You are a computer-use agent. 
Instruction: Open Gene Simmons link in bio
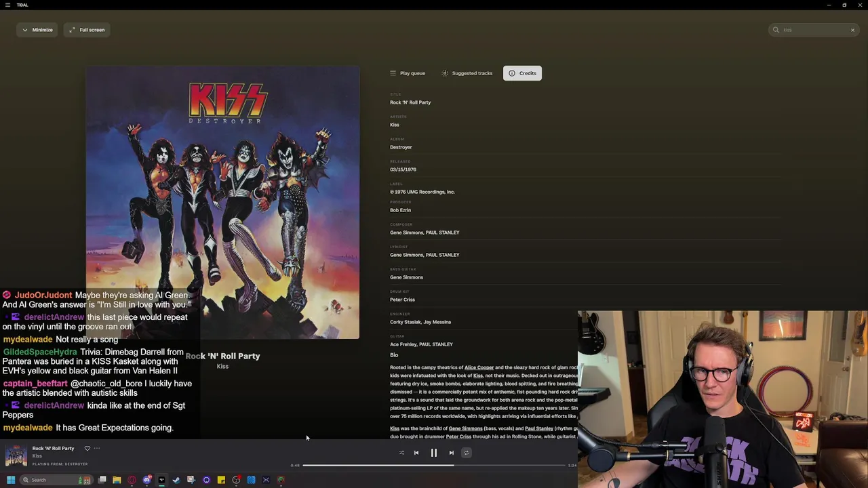[x=465, y=428]
